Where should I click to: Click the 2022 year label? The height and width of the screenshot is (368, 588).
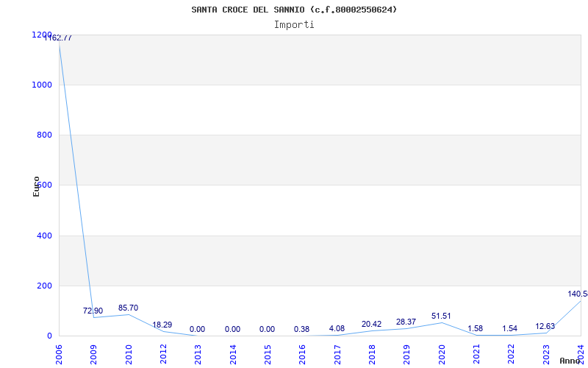tap(512, 355)
